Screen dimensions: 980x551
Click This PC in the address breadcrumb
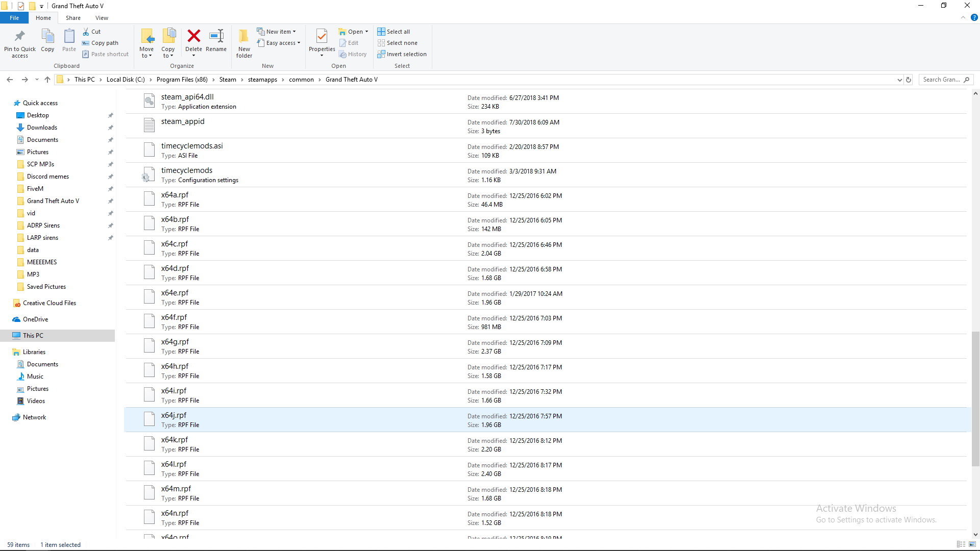[85, 80]
